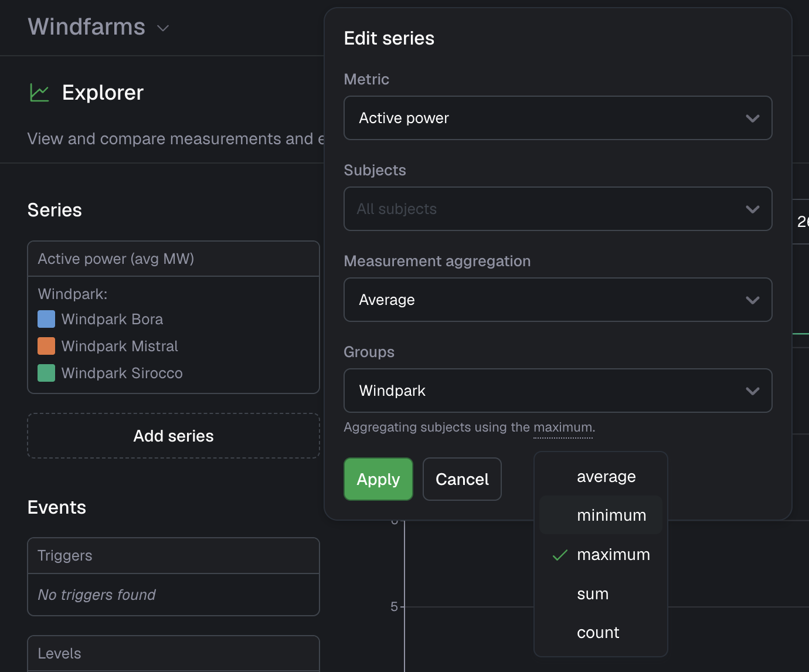Click the Explorer line chart icon

tap(39, 92)
